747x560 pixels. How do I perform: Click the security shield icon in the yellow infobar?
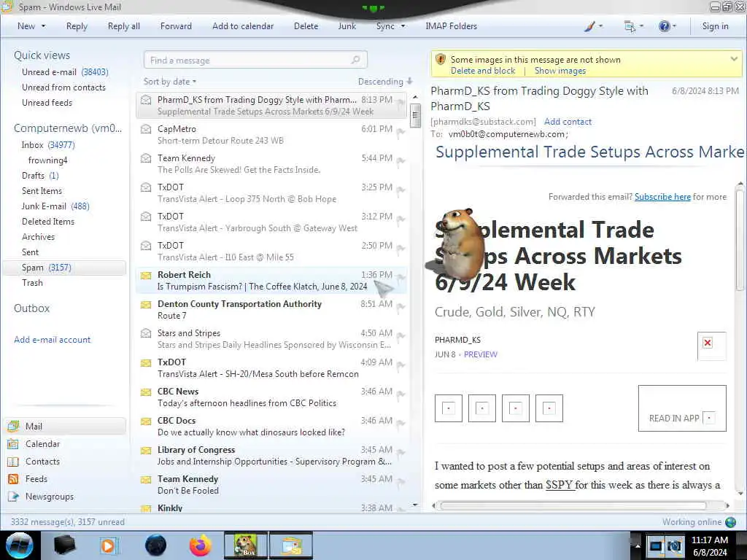(441, 60)
